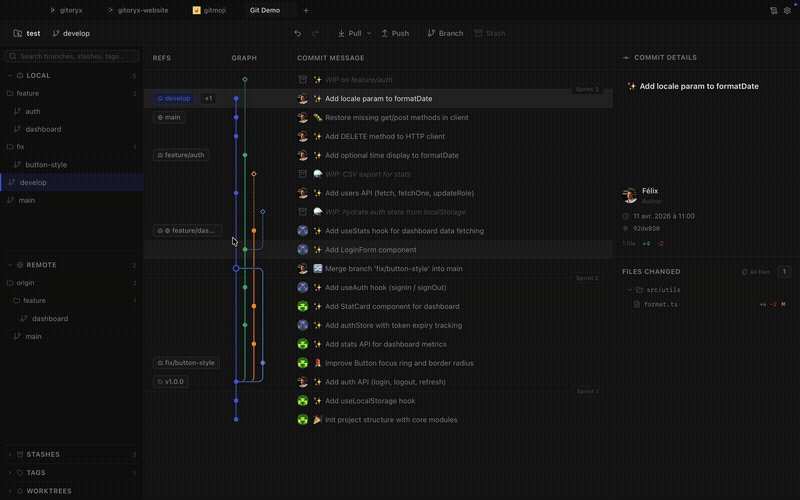Select commit Add LoginForm component
Image resolution: width=800 pixels, height=500 pixels.
tap(378, 249)
